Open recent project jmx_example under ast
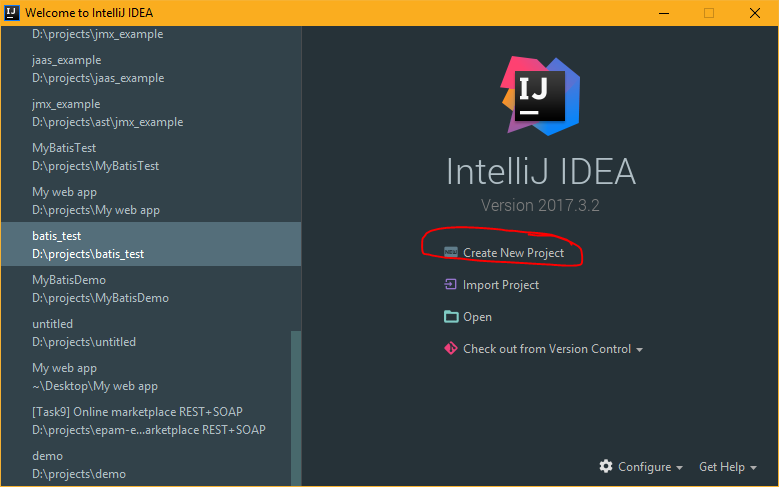This screenshot has height=487, width=779. coord(151,113)
